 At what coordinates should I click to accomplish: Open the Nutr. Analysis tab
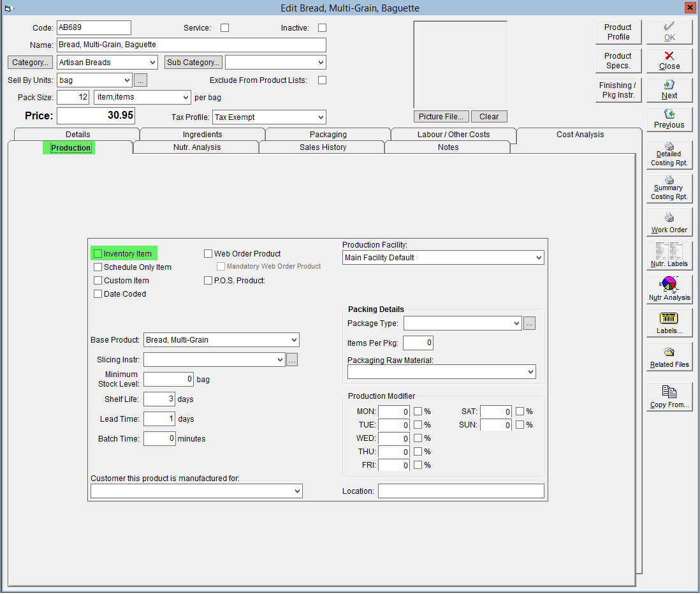coord(197,147)
